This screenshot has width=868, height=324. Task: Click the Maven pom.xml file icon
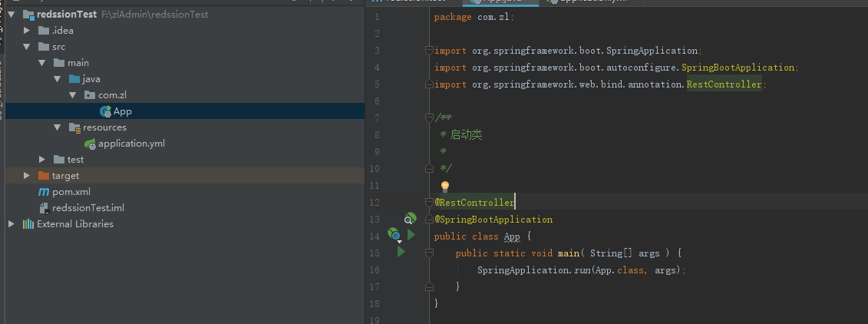[x=44, y=192]
